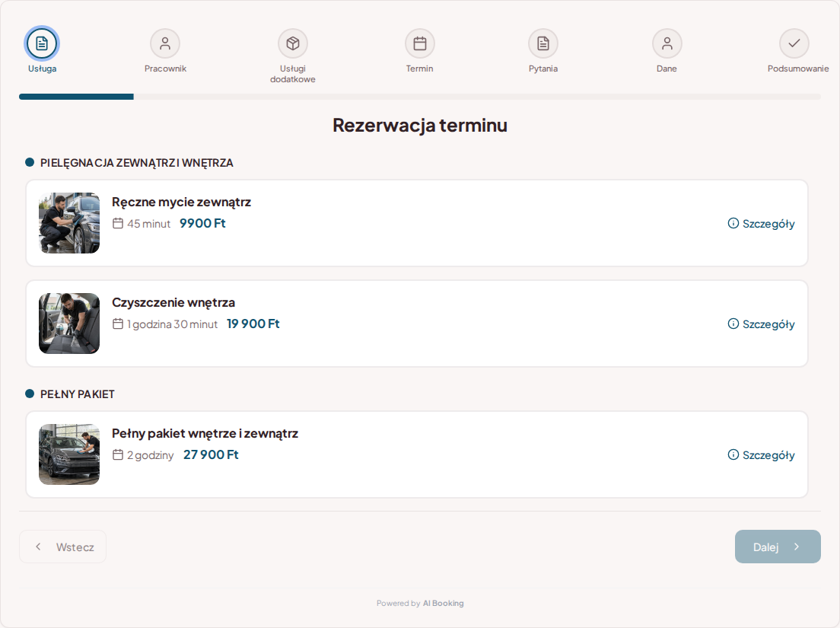Click the Czyszczenie wnętrza photo thumbnail
Screen dimensions: 840x628
point(69,324)
